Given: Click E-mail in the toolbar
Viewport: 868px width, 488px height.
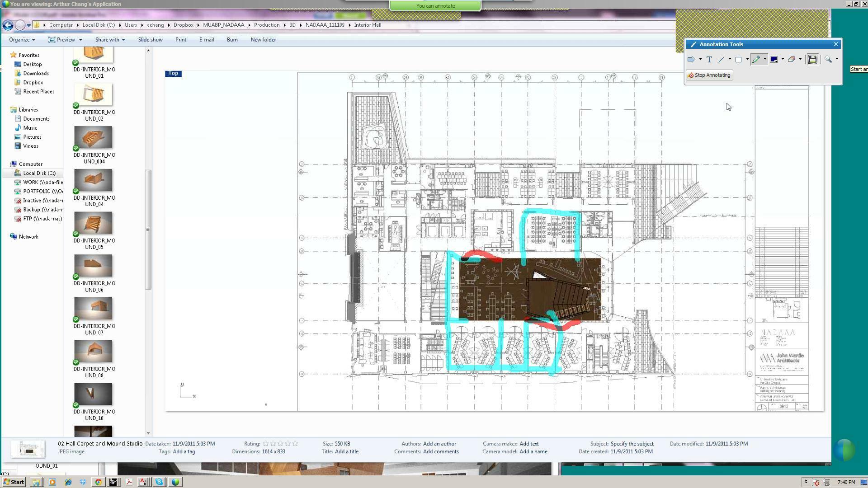Looking at the screenshot, I should pyautogui.click(x=207, y=40).
